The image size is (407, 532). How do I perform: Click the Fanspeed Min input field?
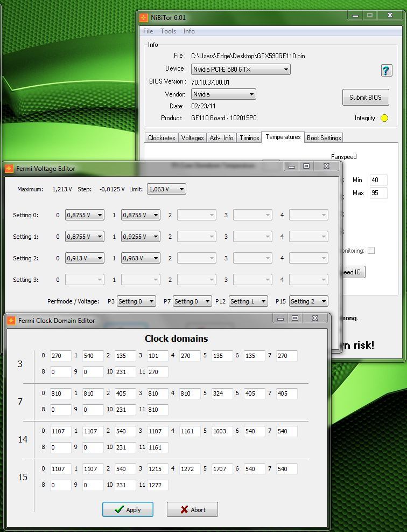click(x=378, y=180)
